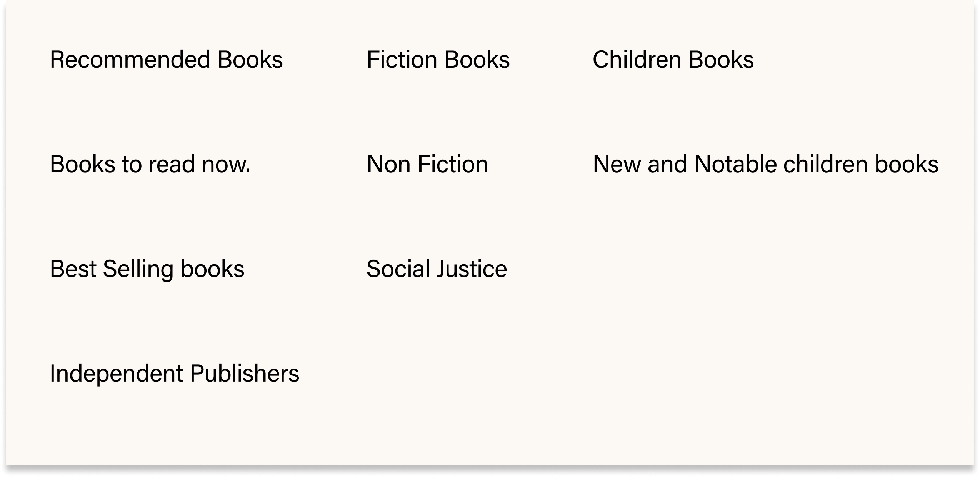View the Best Selling books list

click(x=147, y=269)
